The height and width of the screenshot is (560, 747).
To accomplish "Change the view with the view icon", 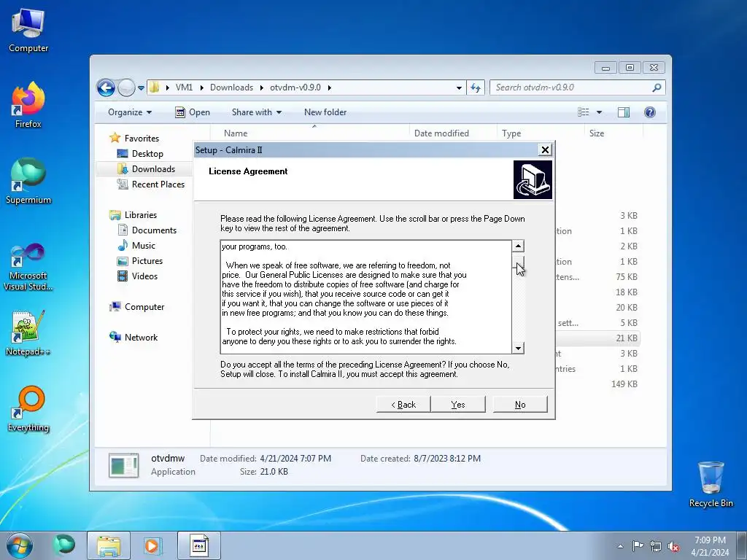I will tap(583, 112).
